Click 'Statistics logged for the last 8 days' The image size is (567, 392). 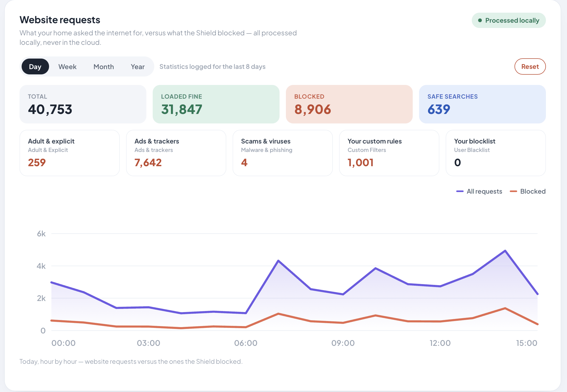point(213,66)
